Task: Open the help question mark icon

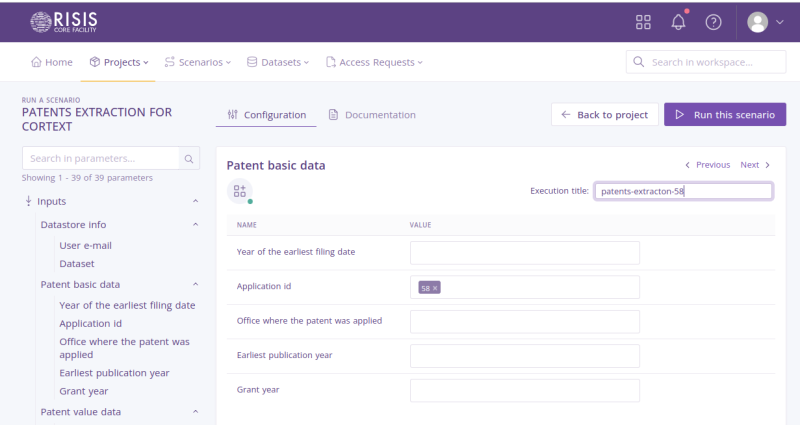Action: click(x=713, y=22)
